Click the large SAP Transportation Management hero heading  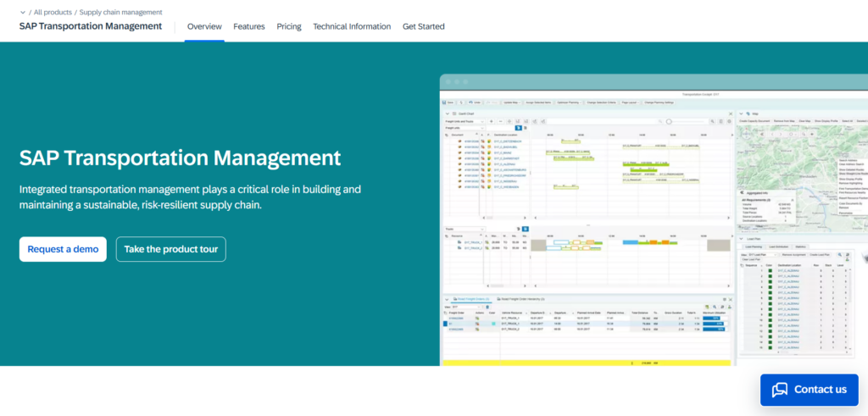pos(180,158)
